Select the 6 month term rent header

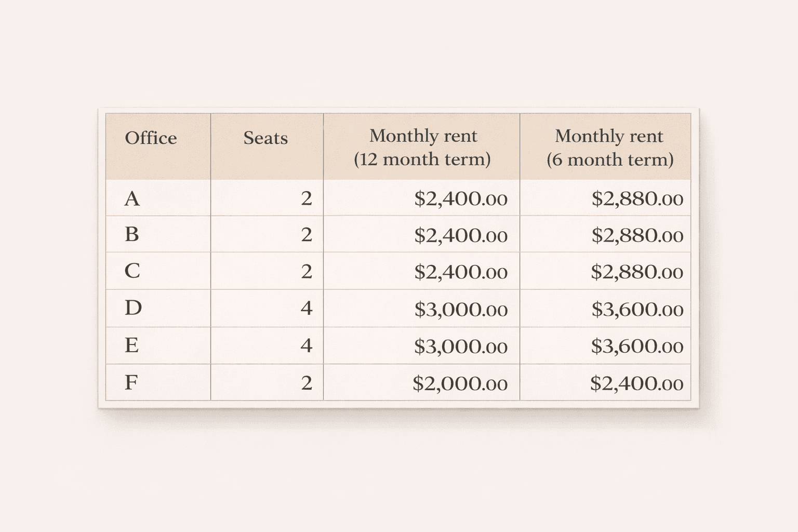[609, 147]
